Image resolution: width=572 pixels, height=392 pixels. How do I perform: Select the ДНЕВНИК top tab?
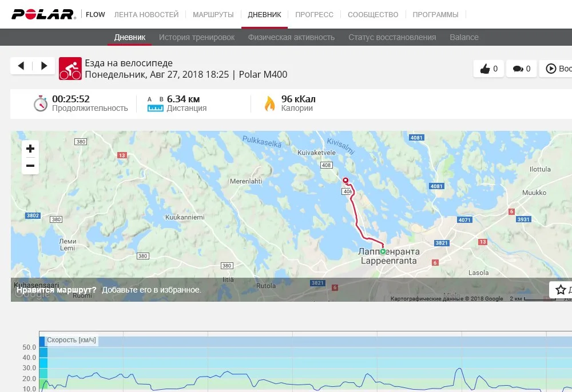(264, 15)
